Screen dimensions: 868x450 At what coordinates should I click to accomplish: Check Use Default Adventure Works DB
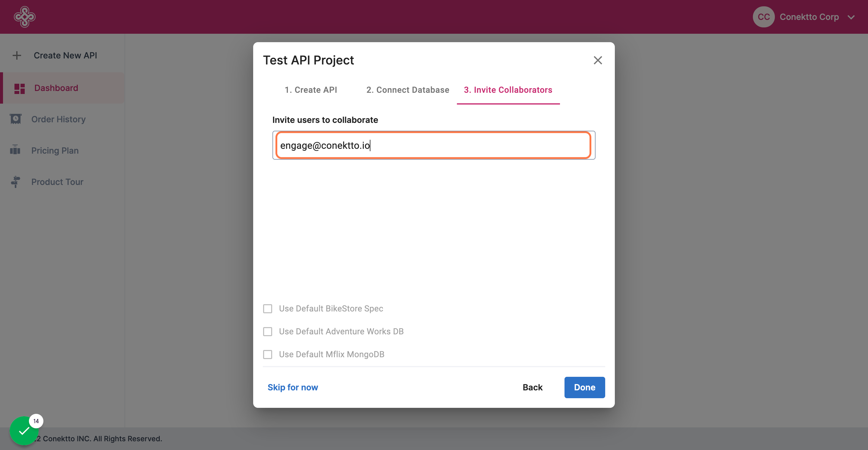pos(268,331)
